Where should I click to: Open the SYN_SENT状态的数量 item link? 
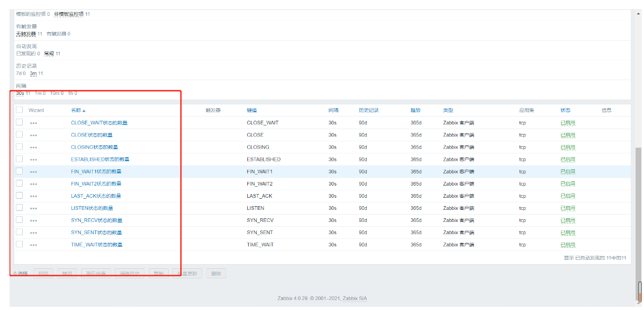pos(96,232)
